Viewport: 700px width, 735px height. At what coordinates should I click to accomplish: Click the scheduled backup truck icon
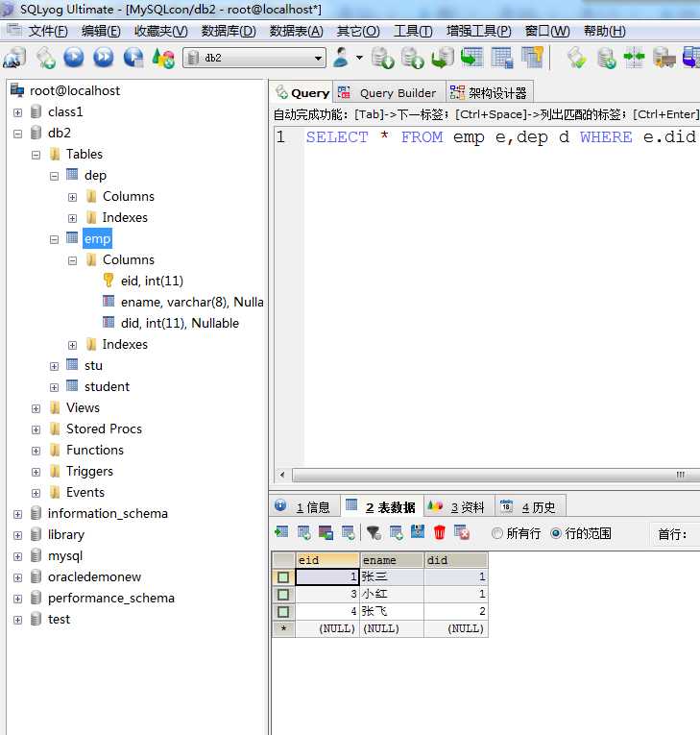click(x=664, y=58)
